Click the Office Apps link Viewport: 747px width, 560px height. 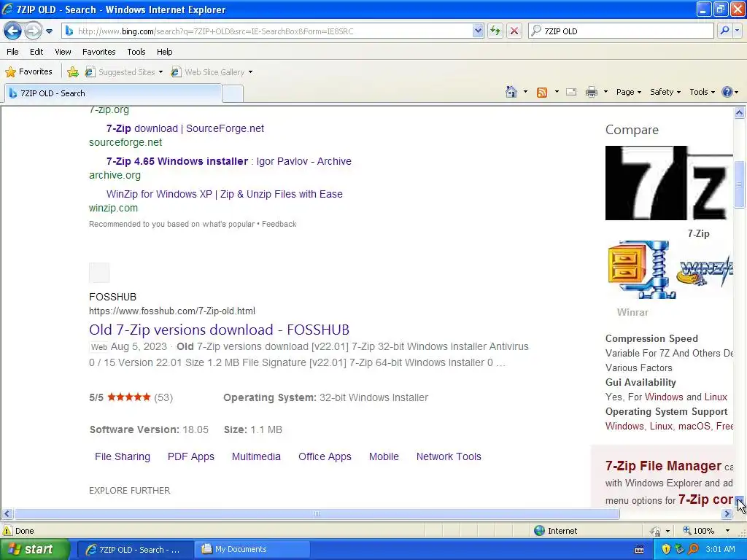tap(325, 456)
